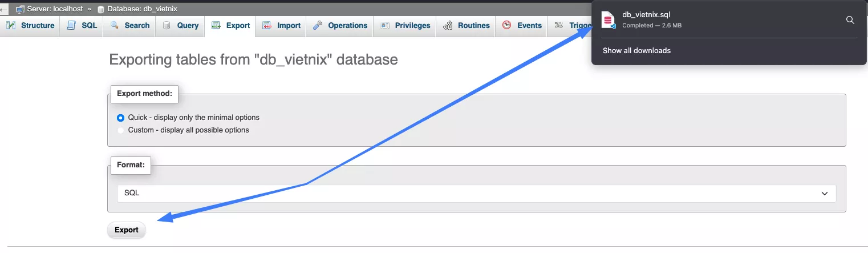Open the Format dropdown showing SQL
The width and height of the screenshot is (868, 253).
(x=476, y=193)
